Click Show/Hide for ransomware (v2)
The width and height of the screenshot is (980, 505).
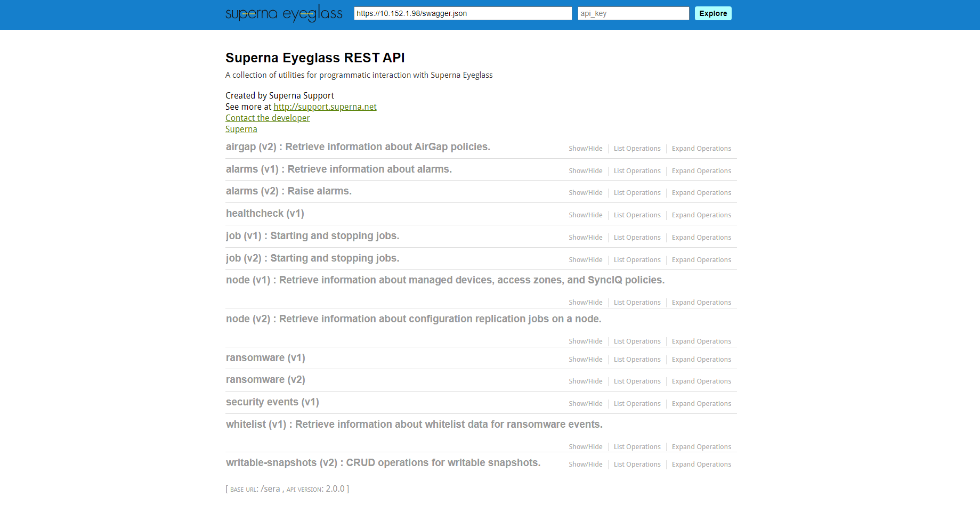[586, 381]
